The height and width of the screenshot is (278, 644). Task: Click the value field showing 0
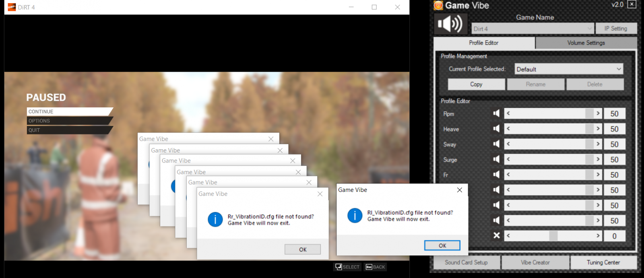pyautogui.click(x=614, y=236)
